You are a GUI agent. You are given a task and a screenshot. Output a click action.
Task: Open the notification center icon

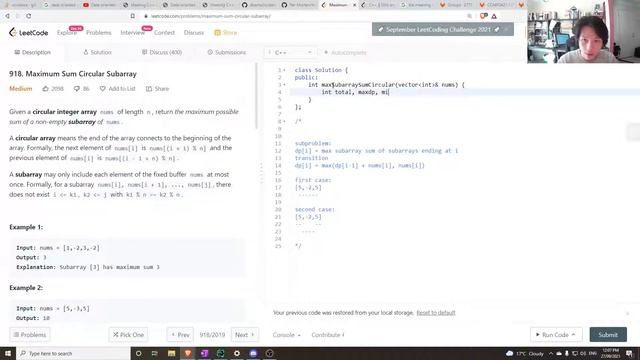pyautogui.click(x=629, y=353)
